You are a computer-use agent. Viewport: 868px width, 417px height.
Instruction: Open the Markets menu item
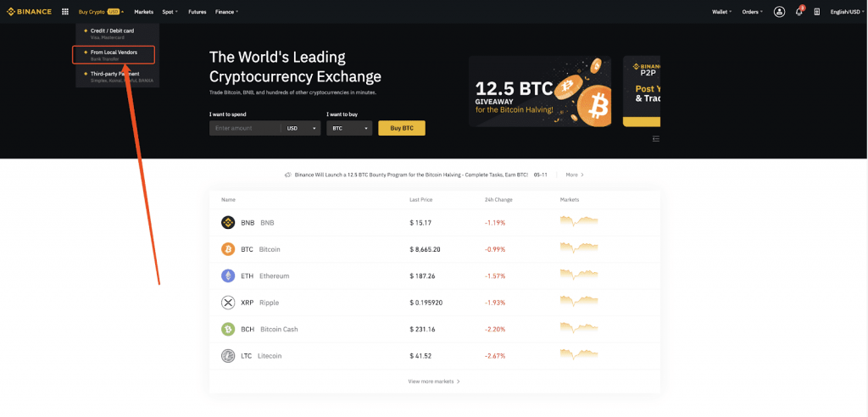pyautogui.click(x=143, y=12)
